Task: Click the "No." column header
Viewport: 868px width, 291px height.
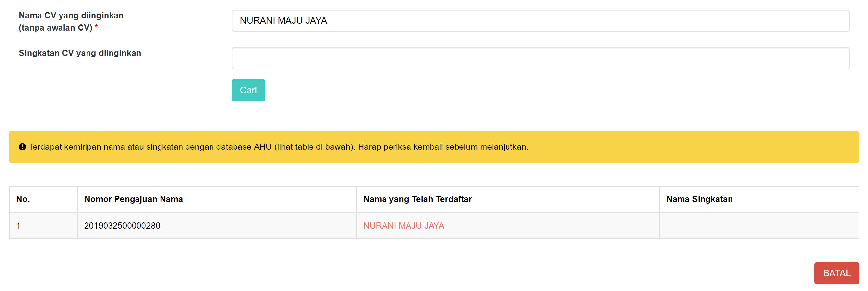Action: point(23,199)
